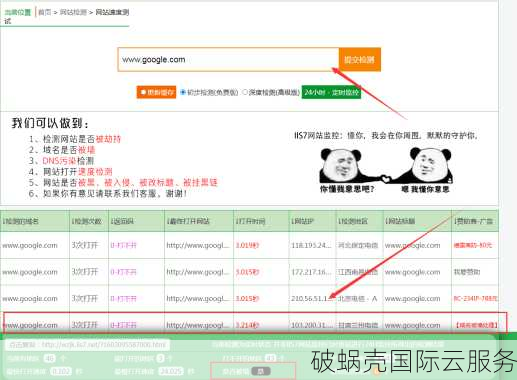Click the http://www.googl... URL in the 北京电信 row

click(x=198, y=299)
